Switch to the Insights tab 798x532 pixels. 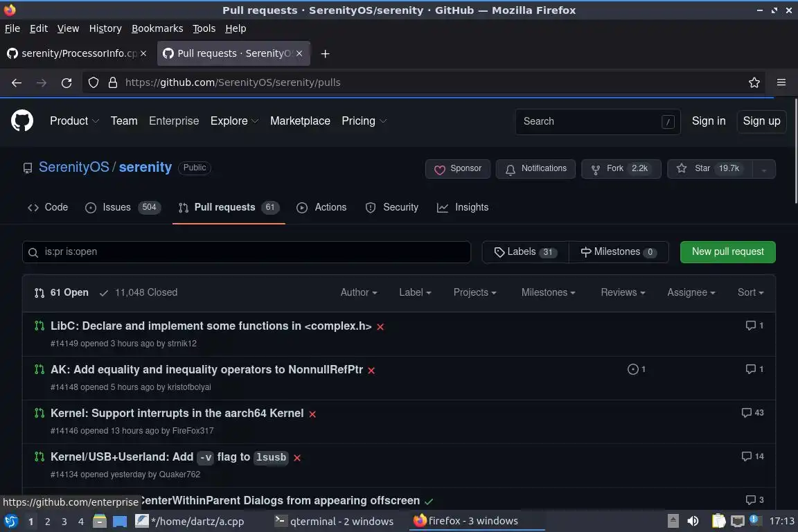tap(463, 207)
